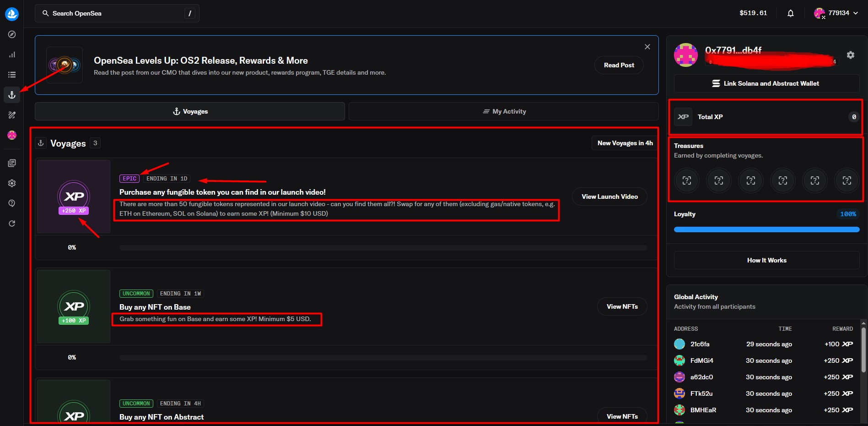The width and height of the screenshot is (868, 426).
Task: Open profile settings gear next to wallet address
Action: point(850,55)
